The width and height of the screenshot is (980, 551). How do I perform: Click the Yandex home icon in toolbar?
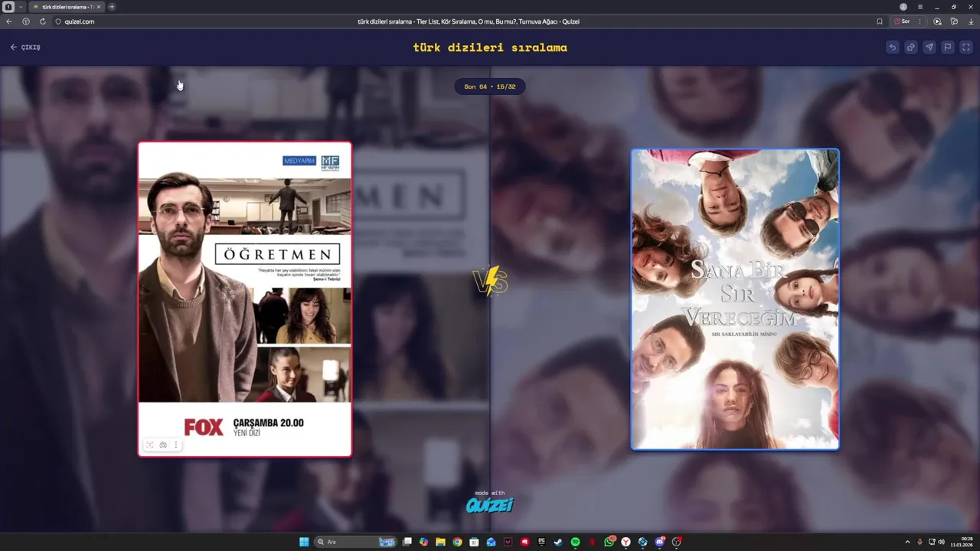(26, 21)
